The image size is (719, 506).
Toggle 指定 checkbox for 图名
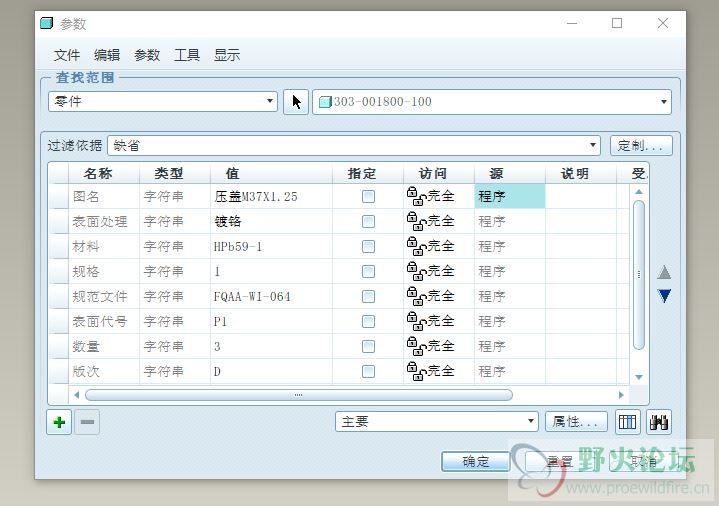(x=368, y=196)
